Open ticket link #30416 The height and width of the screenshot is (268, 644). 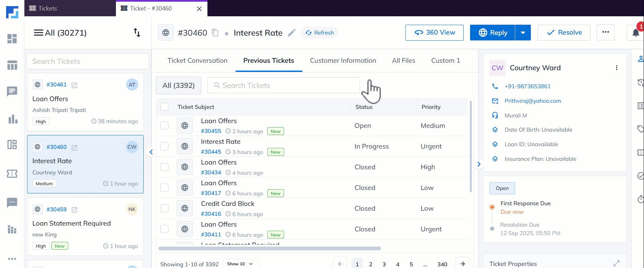tap(211, 214)
